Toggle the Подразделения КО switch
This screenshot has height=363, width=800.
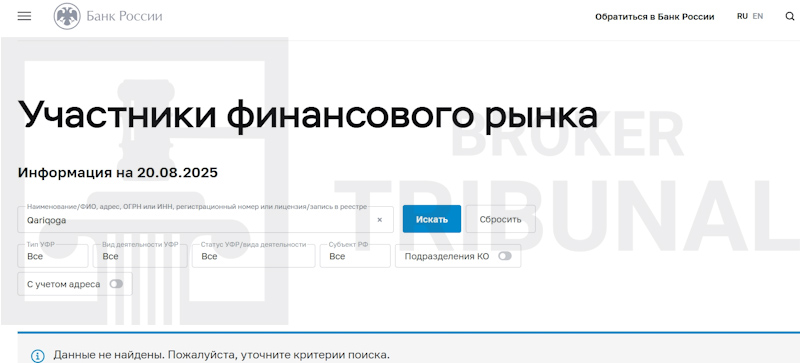(505, 256)
